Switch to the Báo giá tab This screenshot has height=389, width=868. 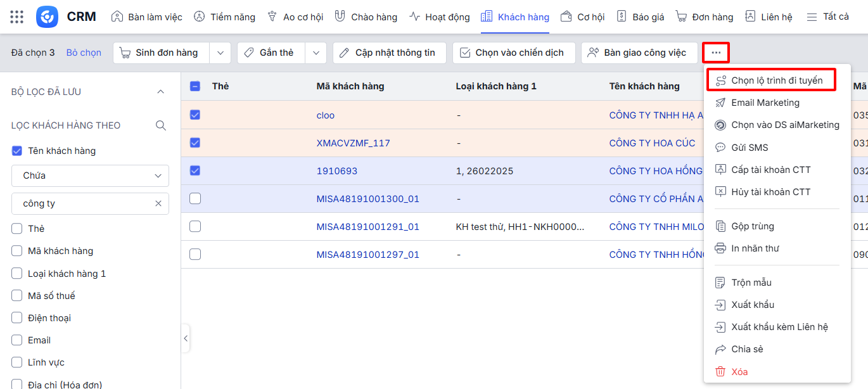pos(640,17)
